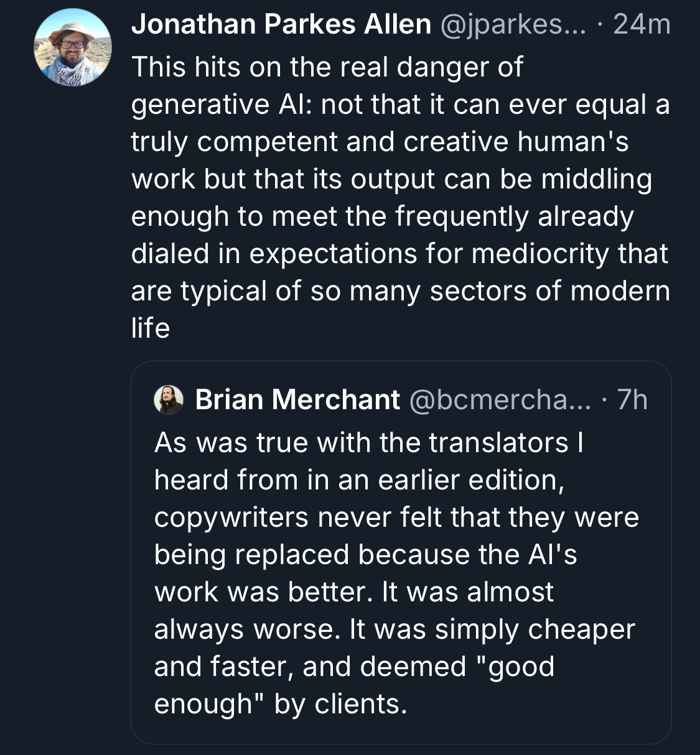The width and height of the screenshot is (700, 755).
Task: Click the word "copywriters" in quoted tweet
Action: [x=231, y=517]
